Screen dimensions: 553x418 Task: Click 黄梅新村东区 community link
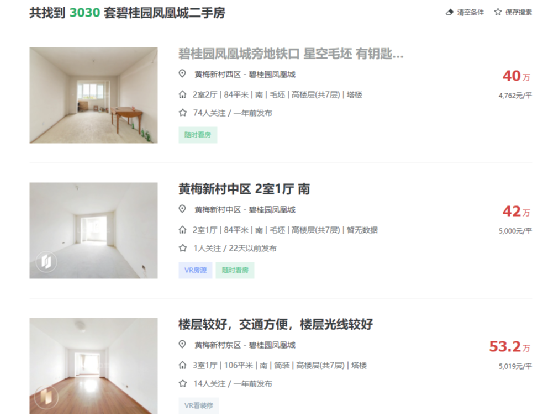point(218,345)
